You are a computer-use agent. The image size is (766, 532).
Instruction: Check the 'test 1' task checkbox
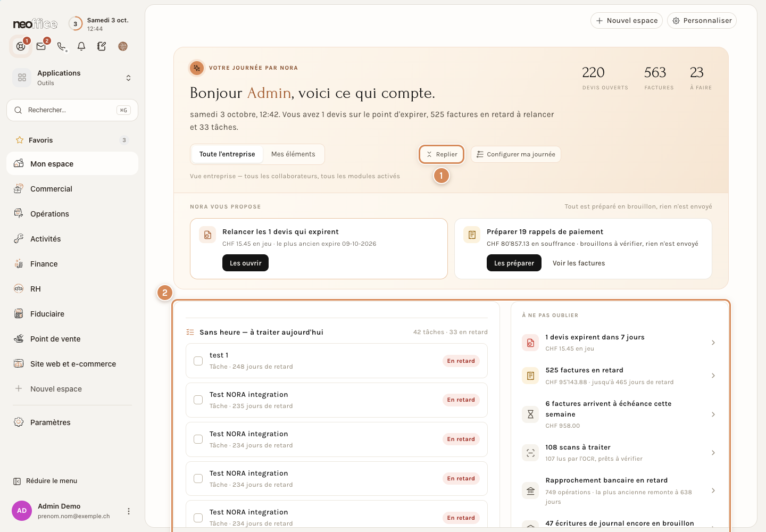[198, 361]
